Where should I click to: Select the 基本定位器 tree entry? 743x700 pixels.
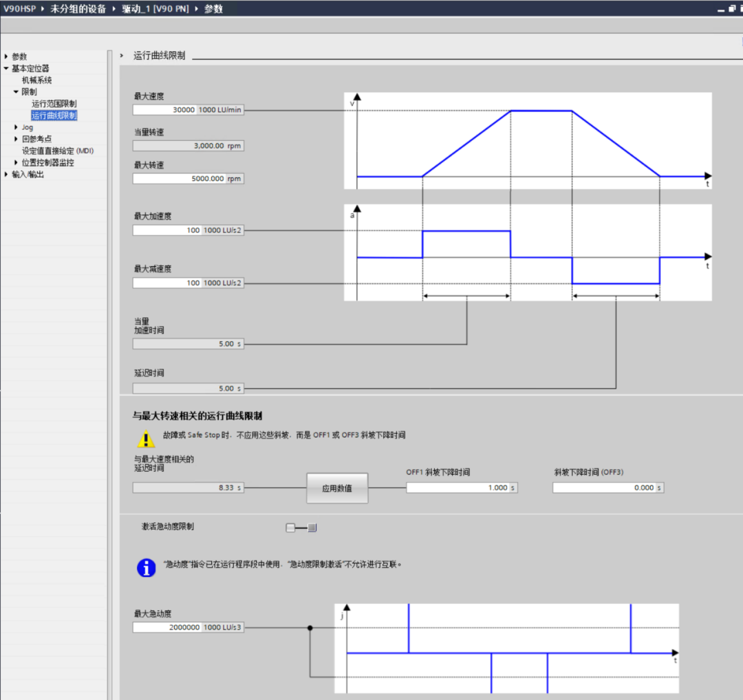(x=30, y=68)
